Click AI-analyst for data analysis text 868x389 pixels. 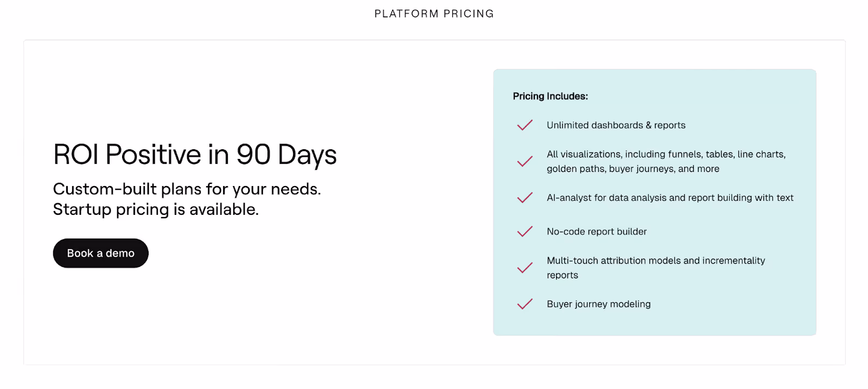click(669, 198)
